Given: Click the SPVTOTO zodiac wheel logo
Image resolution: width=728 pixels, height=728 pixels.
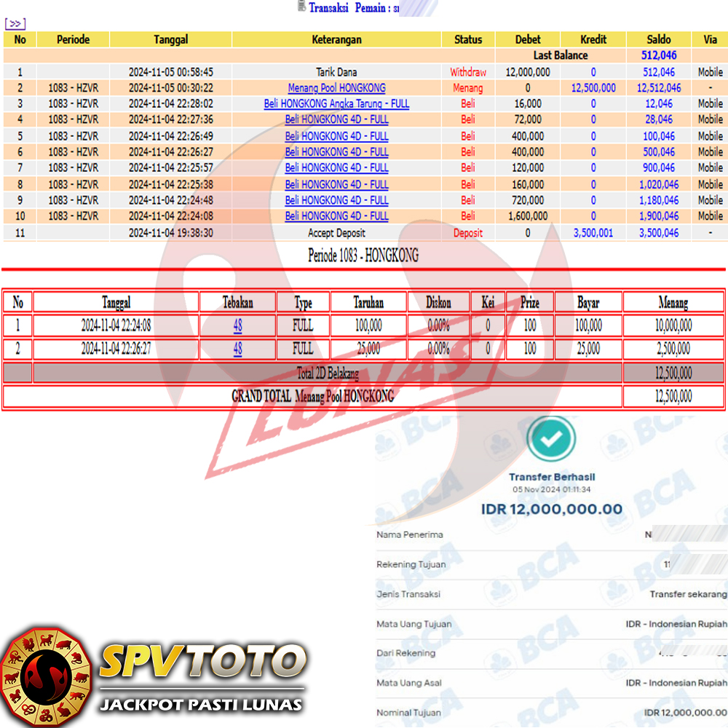Looking at the screenshot, I should coord(45,676).
